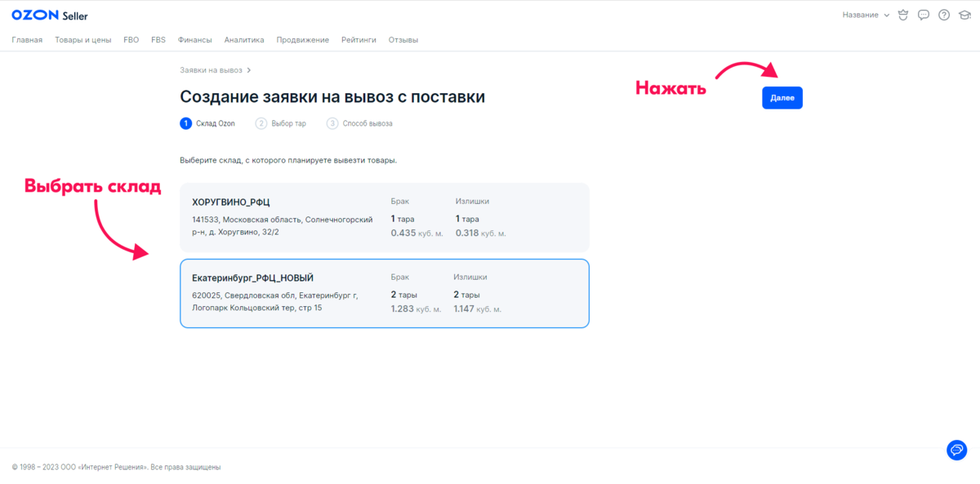Open the Товары и цены menu

[83, 39]
